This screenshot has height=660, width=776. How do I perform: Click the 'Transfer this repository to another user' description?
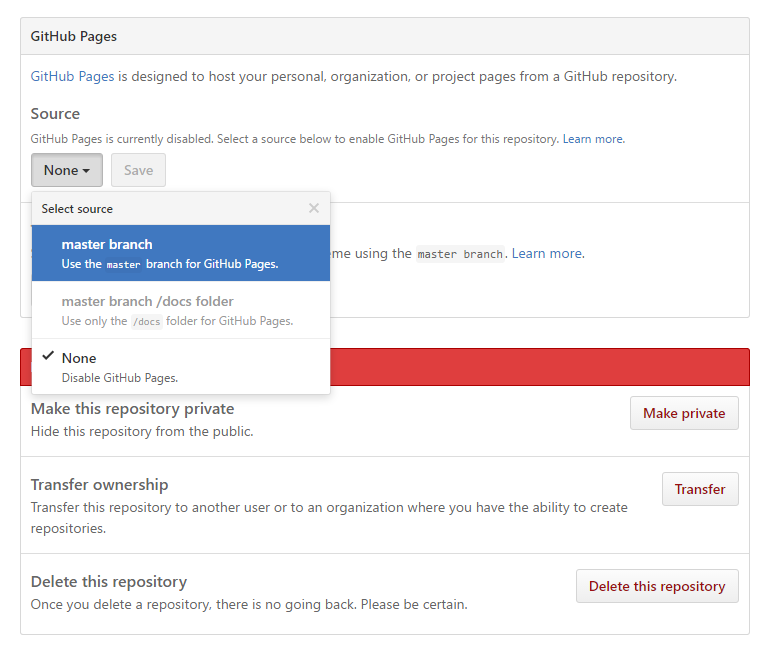[329, 518]
